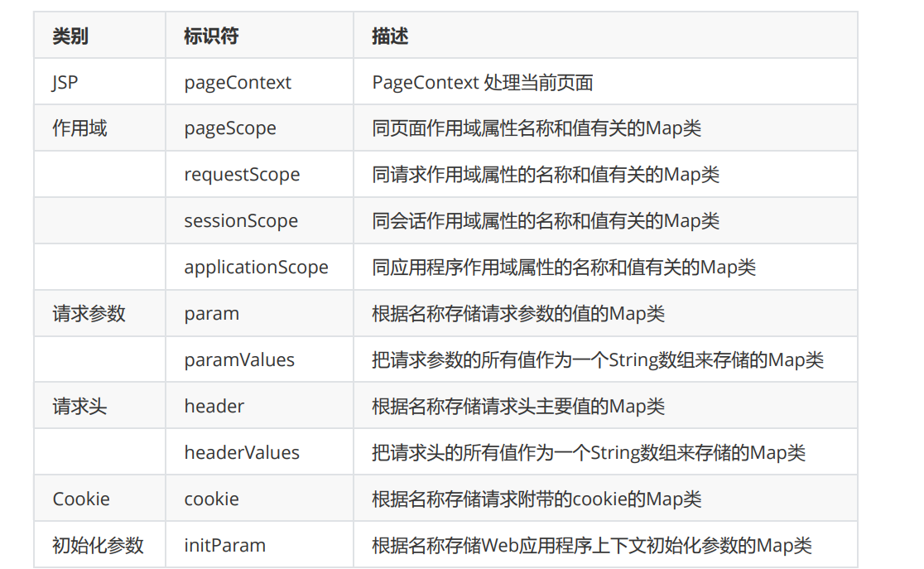Screen dimensions: 924x569
Task: Click the description '根据名称存储请求附带的cookie的Map类'
Action: pyautogui.click(x=537, y=499)
